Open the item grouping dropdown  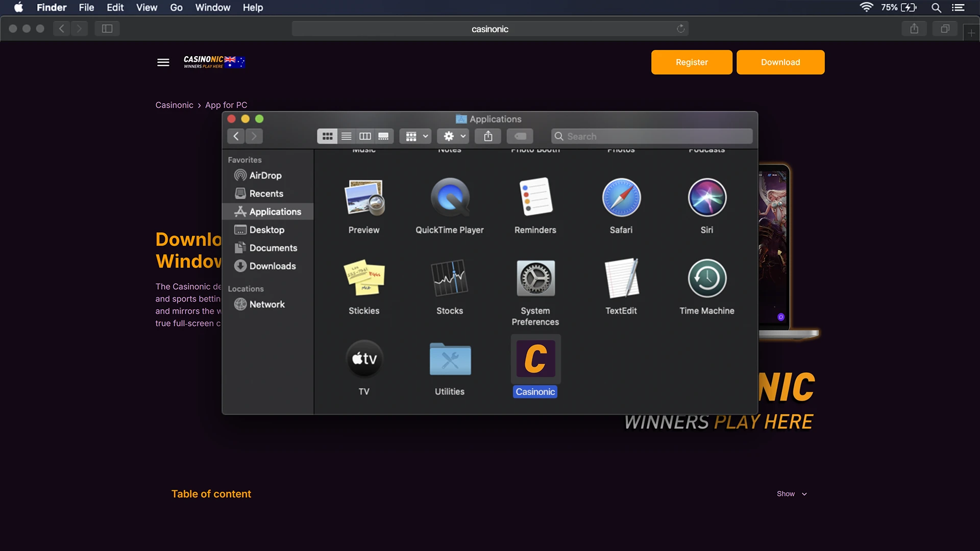click(x=415, y=136)
